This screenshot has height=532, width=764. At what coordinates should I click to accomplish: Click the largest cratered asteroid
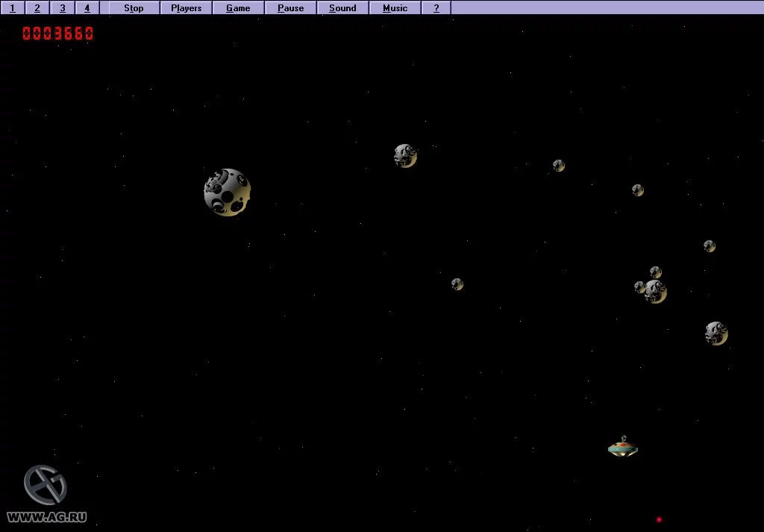227,193
